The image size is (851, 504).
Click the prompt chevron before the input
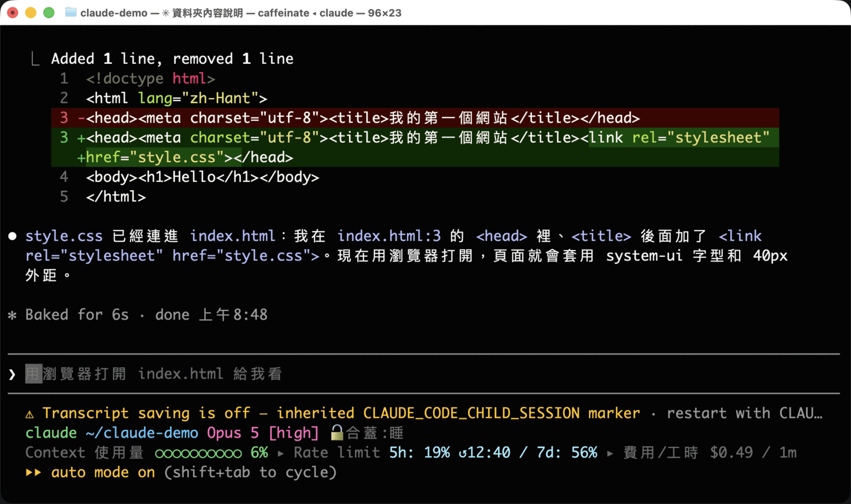pyautogui.click(x=12, y=374)
